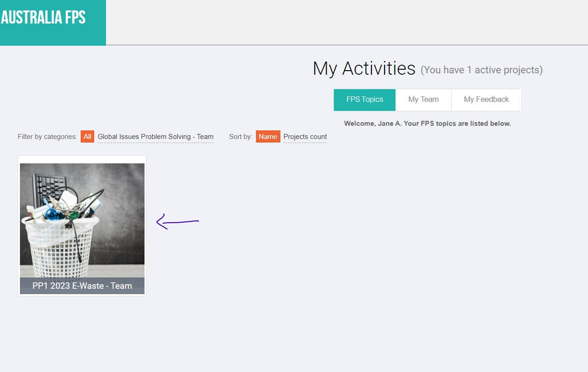Click the 'Filter by categories:' label

point(47,137)
